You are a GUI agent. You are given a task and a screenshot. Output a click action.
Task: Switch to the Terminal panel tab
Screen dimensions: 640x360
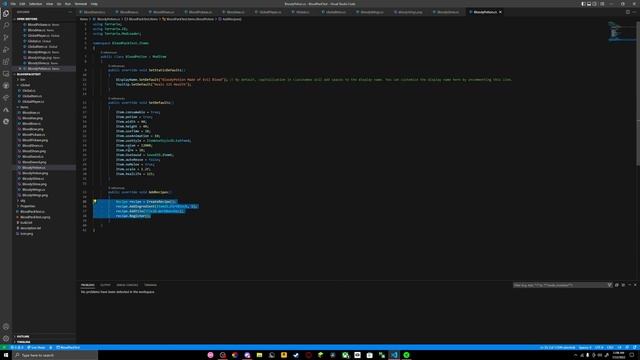click(x=150, y=285)
